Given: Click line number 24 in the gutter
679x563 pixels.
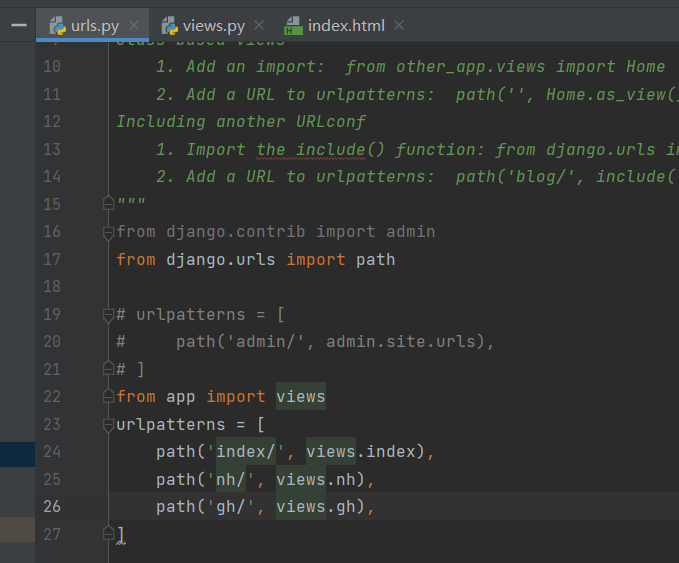Looking at the screenshot, I should click(52, 452).
